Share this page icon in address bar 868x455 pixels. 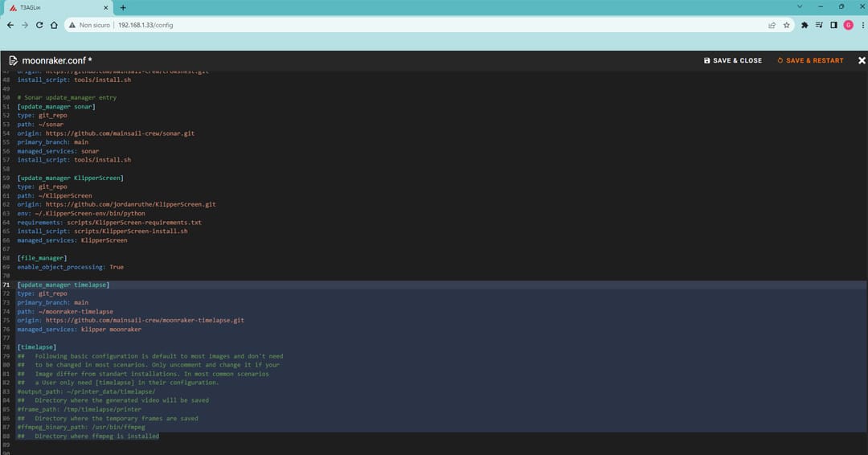pos(772,25)
